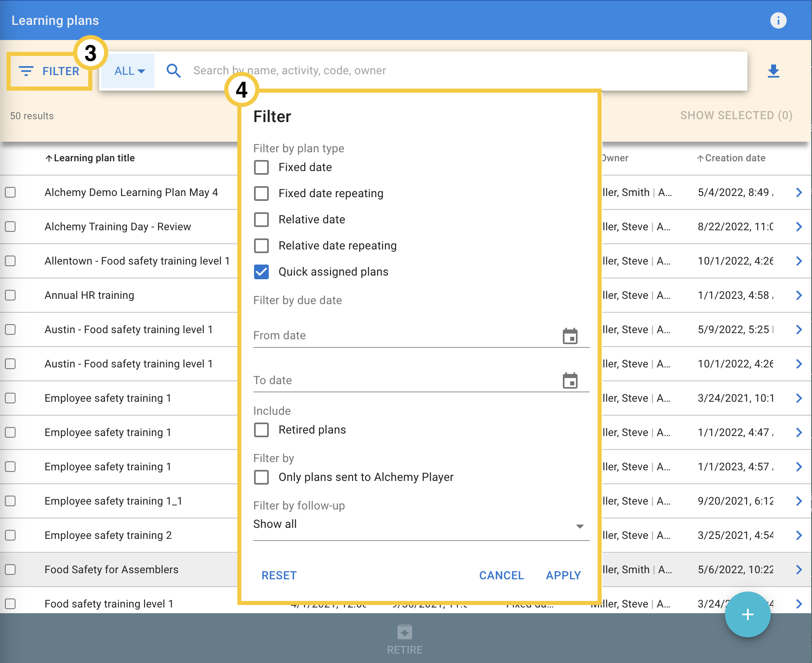This screenshot has width=812, height=663.
Task: Open the To date calendar picker
Action: tap(570, 380)
